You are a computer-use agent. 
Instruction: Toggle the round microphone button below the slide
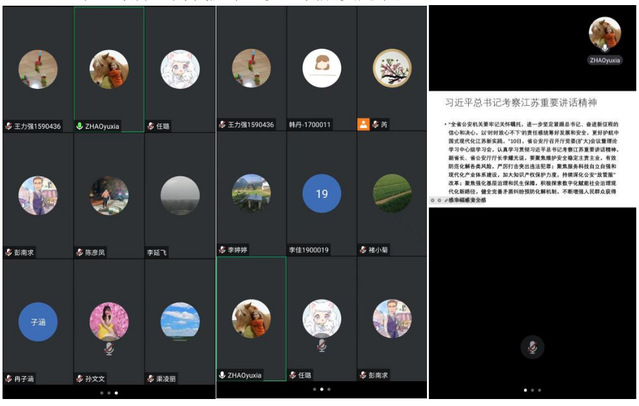coord(532,347)
